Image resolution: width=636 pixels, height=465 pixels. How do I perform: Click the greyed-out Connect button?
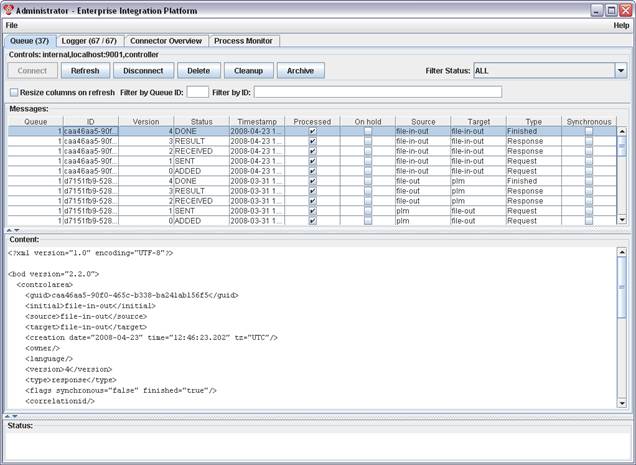[x=32, y=71]
